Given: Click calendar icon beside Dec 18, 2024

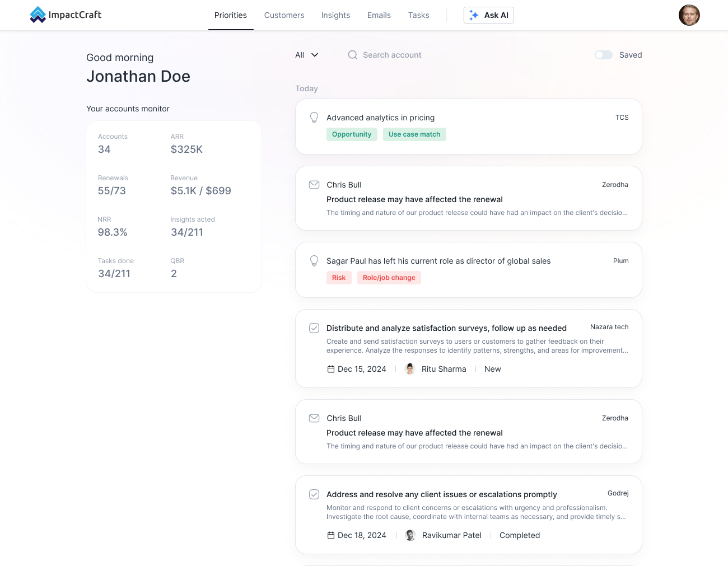Looking at the screenshot, I should click(x=331, y=535).
